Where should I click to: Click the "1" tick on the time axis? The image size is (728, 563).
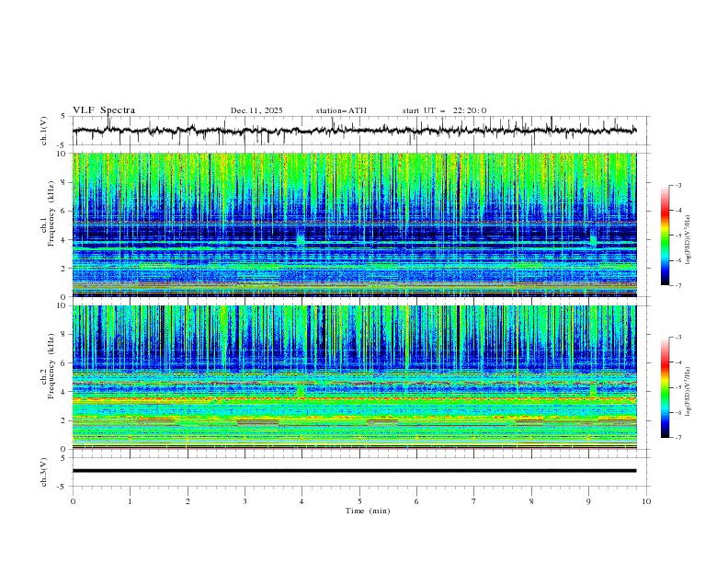coord(130,501)
